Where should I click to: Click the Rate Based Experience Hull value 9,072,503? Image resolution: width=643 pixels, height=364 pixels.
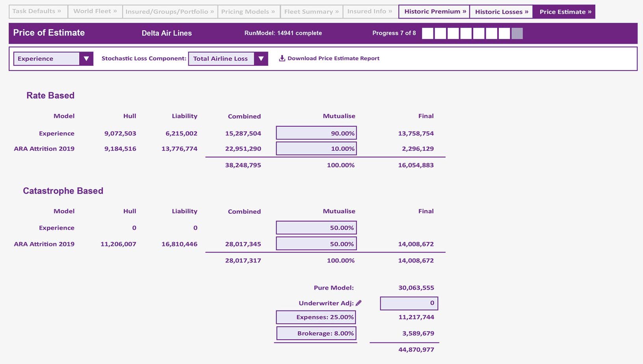(x=120, y=133)
